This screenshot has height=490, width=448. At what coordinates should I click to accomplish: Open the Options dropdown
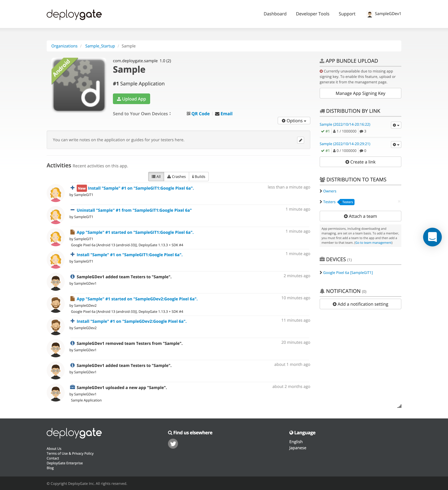[294, 121]
